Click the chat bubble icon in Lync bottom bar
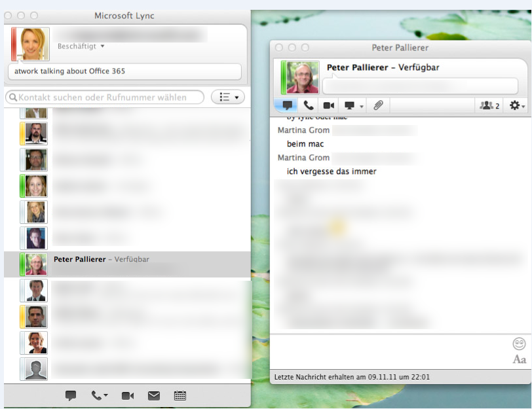The height and width of the screenshot is (409, 532). (x=71, y=395)
